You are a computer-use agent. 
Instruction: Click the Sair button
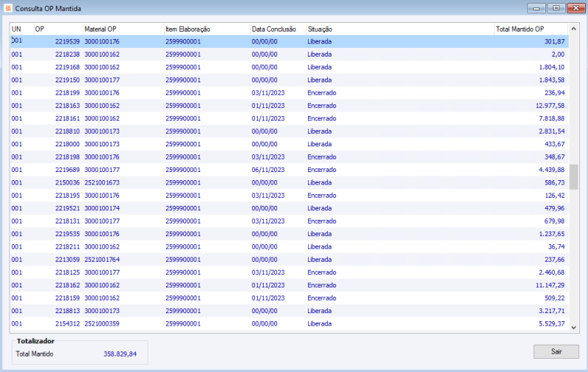pos(556,351)
